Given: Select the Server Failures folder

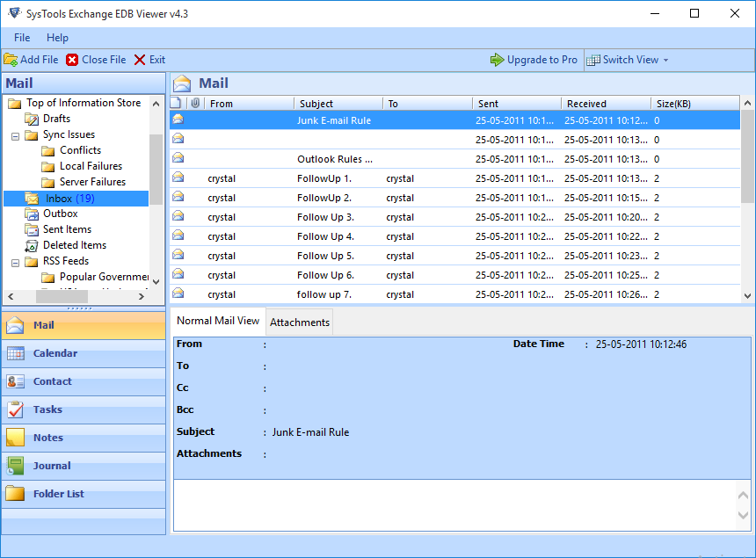Looking at the screenshot, I should 92,182.
